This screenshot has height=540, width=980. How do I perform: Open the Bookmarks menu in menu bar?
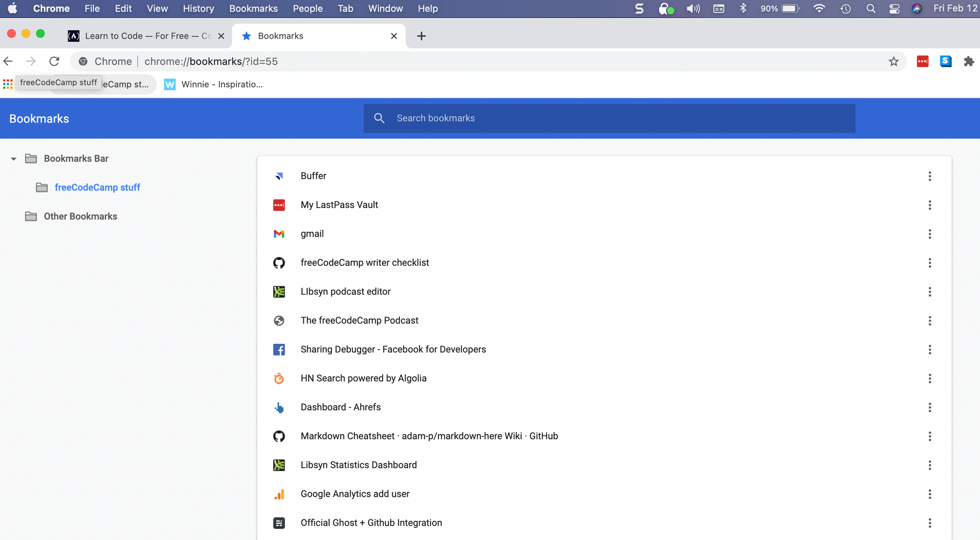coord(253,8)
